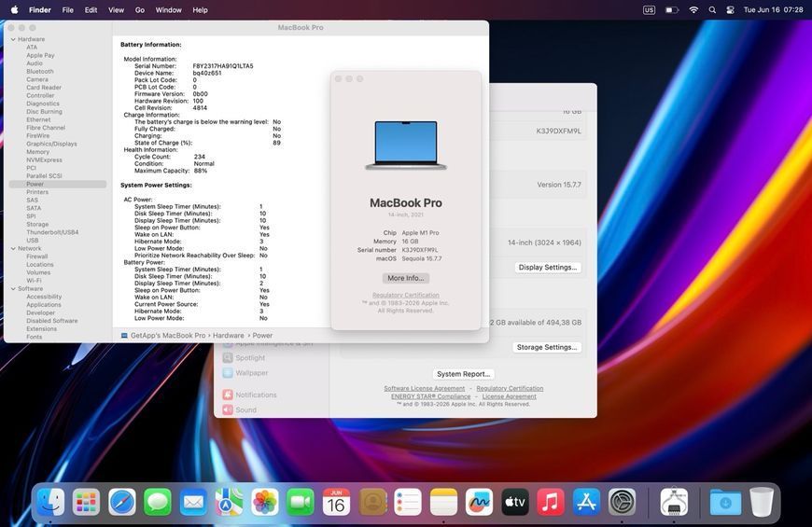
Task: Show Wi-Fi status in the menu bar
Action: coord(693,10)
